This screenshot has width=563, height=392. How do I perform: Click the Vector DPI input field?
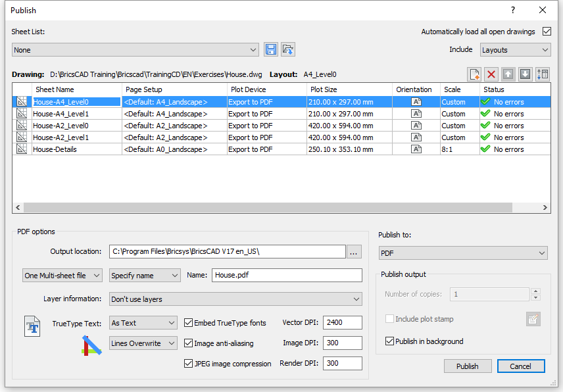pos(343,323)
